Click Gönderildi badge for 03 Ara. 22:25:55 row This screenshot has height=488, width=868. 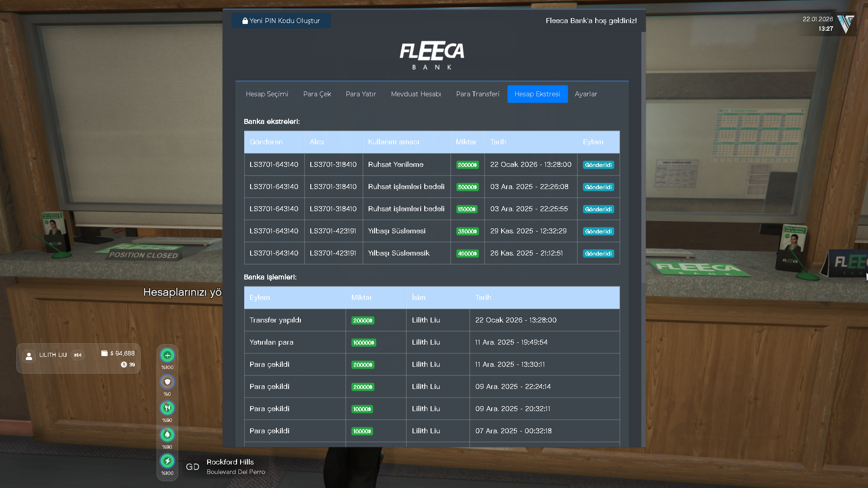pyautogui.click(x=598, y=209)
